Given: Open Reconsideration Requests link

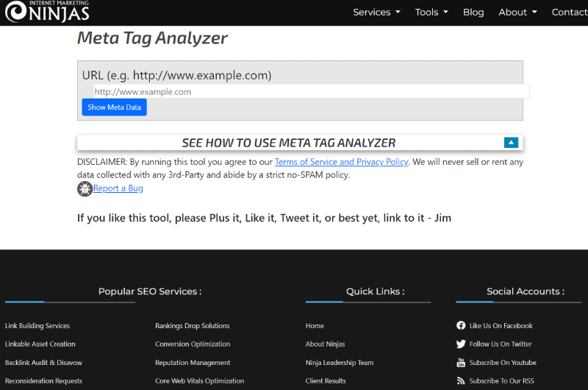Looking at the screenshot, I should pos(43,381).
